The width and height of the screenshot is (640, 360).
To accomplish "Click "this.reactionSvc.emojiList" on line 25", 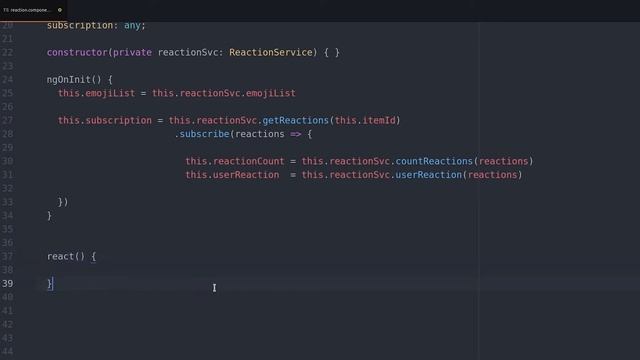I will (224, 93).
